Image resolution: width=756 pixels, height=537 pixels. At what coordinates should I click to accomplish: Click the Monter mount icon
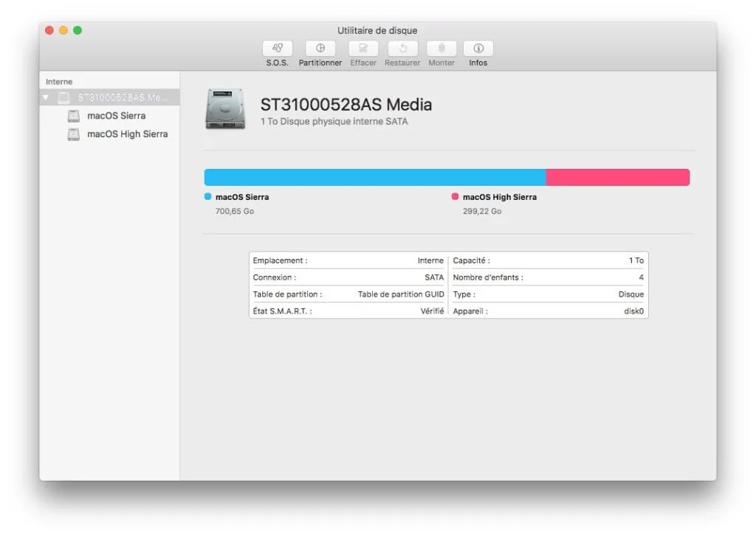[x=441, y=48]
